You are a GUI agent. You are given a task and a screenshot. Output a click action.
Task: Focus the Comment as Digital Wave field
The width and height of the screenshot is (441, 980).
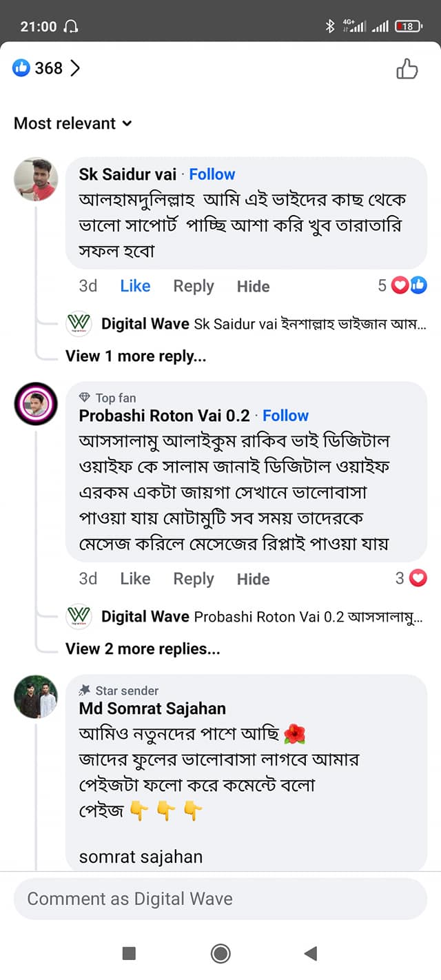220,899
